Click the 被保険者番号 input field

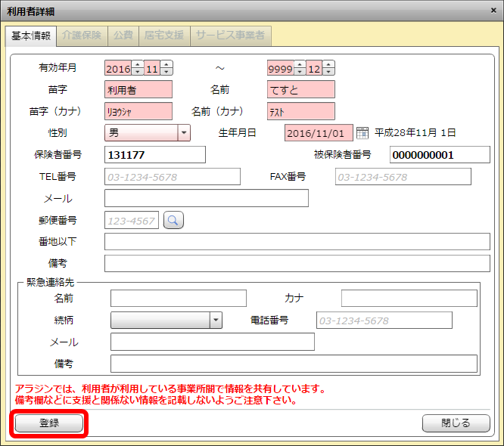pyautogui.click(x=440, y=154)
